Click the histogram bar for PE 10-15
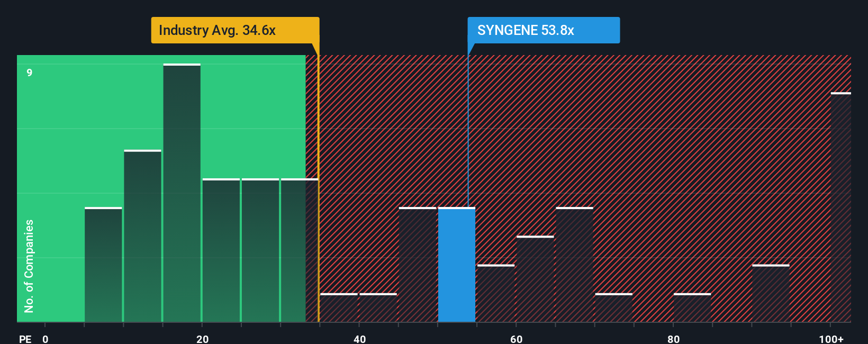Viewport: 868px width, 344px height. click(143, 236)
